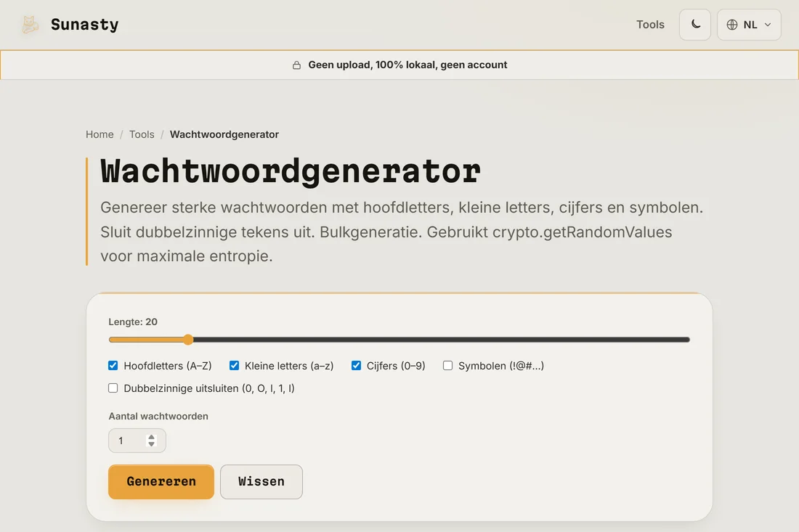Click the Wachtwoordgenerator page heading
The image size is (799, 532).
click(291, 171)
